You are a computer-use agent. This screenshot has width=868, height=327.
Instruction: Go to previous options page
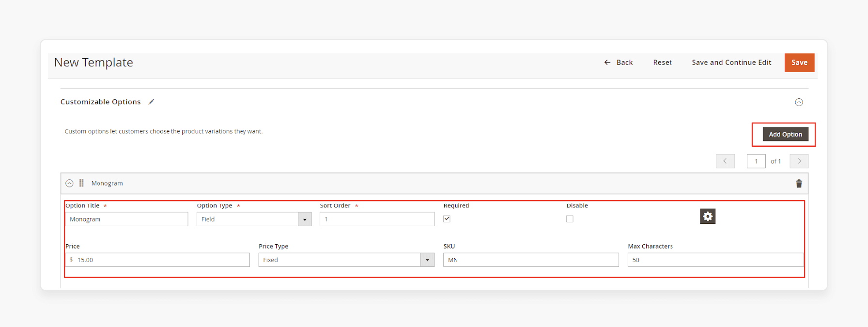(x=725, y=161)
